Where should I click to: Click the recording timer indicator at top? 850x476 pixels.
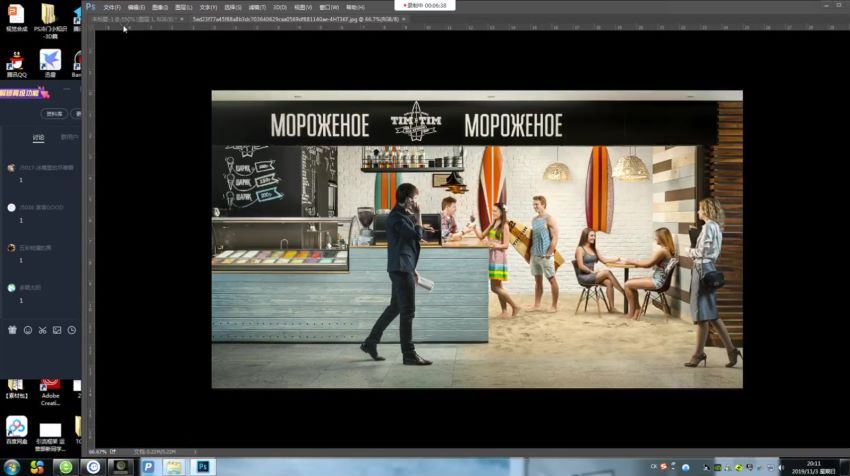[x=425, y=5]
